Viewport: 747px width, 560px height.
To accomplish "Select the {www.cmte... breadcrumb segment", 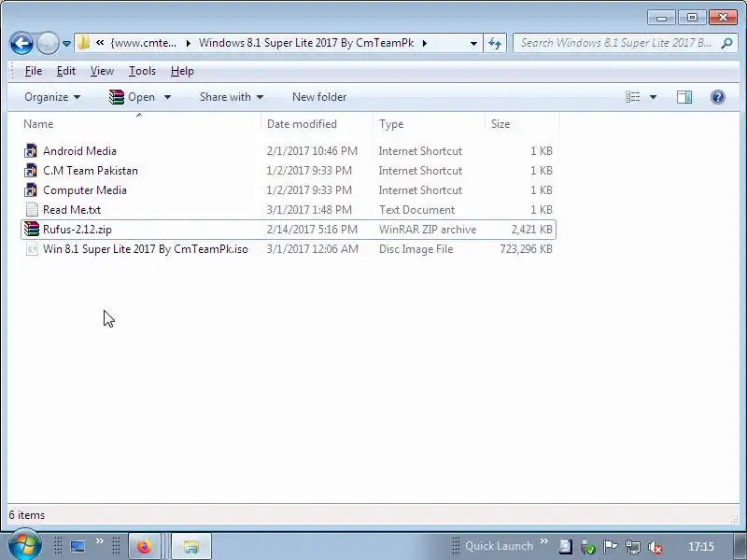I will pyautogui.click(x=144, y=43).
